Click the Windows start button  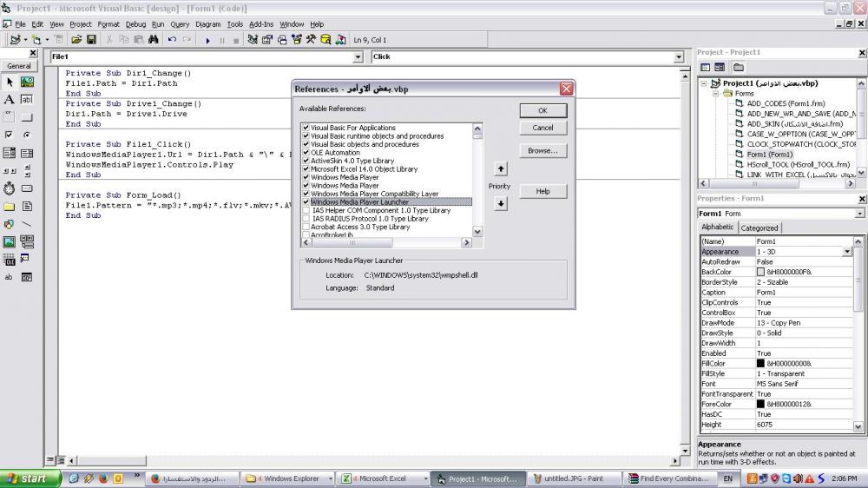tap(30, 478)
